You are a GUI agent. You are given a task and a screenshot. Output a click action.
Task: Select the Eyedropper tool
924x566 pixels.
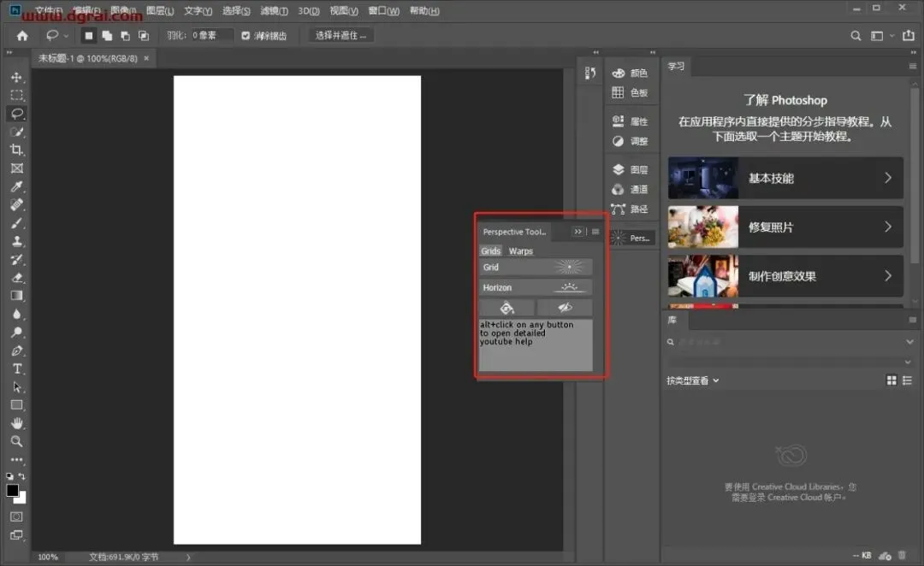pos(16,186)
